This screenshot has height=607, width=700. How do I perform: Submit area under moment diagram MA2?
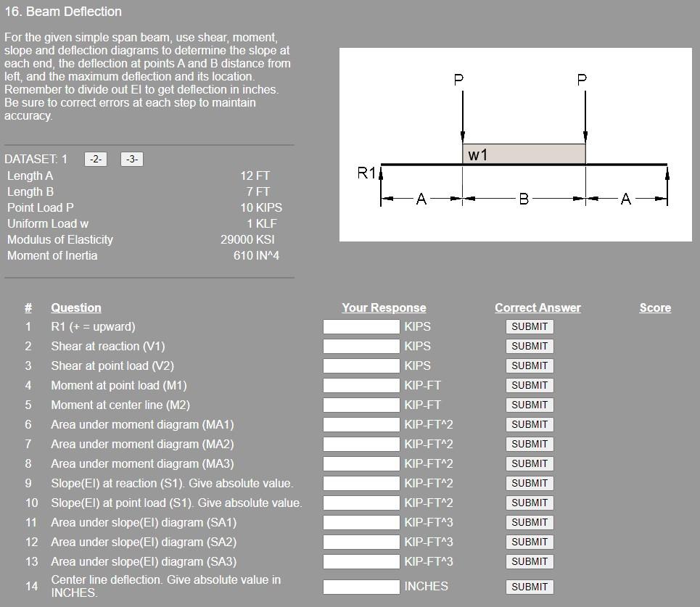[530, 444]
